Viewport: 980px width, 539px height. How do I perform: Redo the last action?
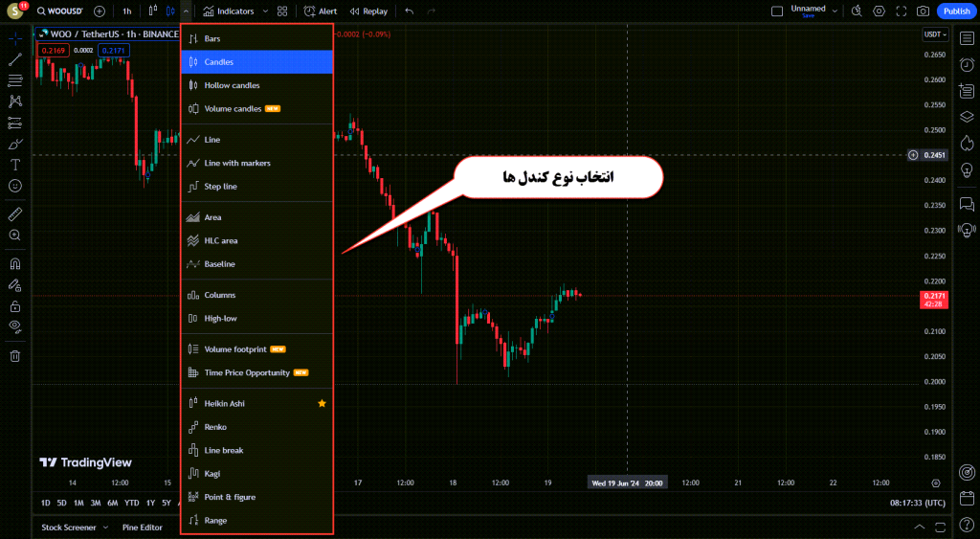(432, 11)
